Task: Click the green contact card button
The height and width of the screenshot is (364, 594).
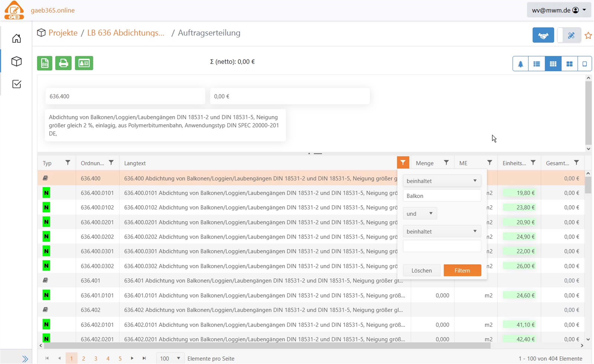Action: pos(84,63)
